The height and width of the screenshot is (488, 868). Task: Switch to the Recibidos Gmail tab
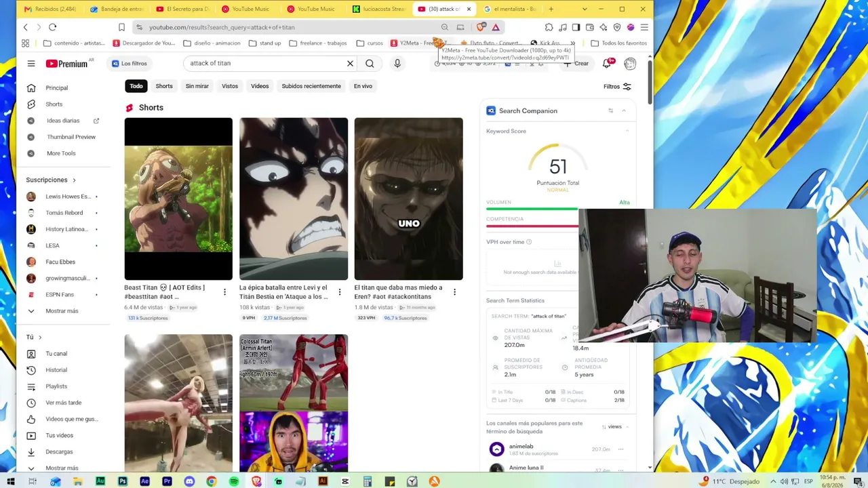(50, 9)
